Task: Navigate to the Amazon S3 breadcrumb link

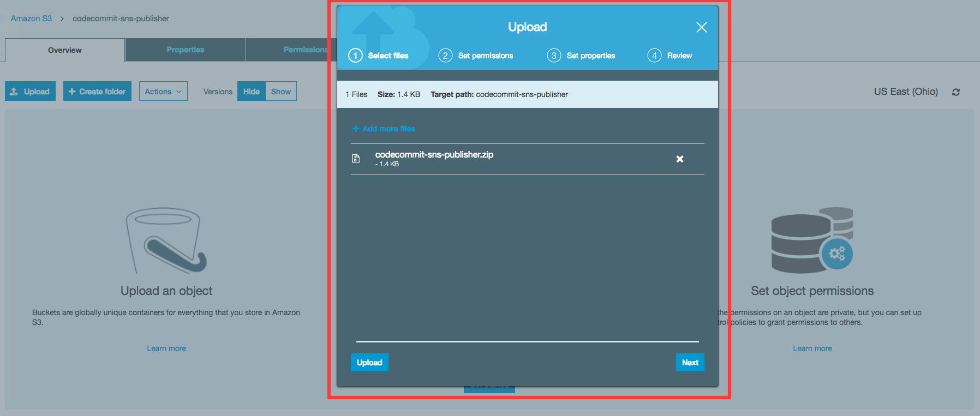Action: tap(31, 19)
